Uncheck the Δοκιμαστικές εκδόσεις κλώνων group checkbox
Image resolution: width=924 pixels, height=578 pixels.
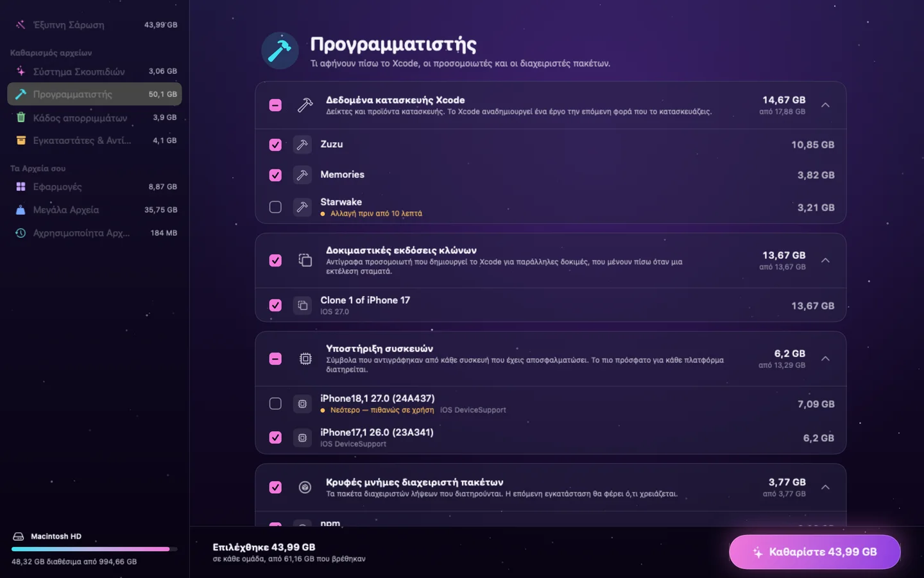(x=275, y=260)
